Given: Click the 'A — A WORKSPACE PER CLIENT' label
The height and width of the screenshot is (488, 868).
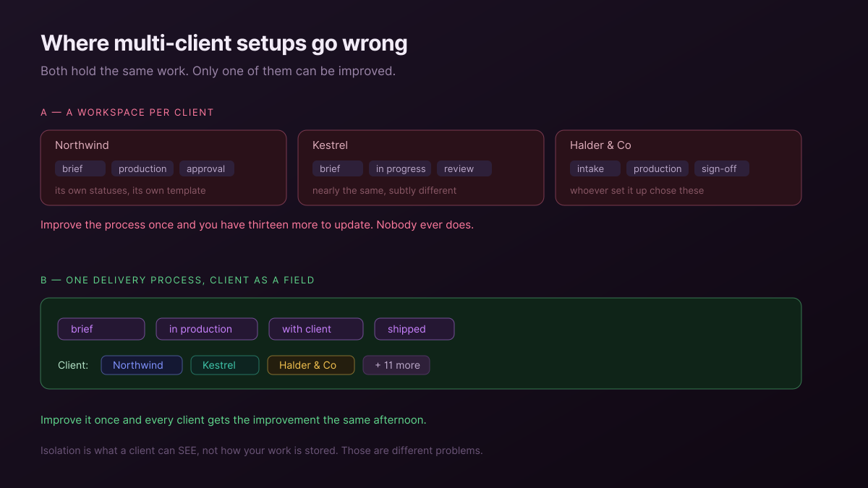Looking at the screenshot, I should [x=127, y=112].
